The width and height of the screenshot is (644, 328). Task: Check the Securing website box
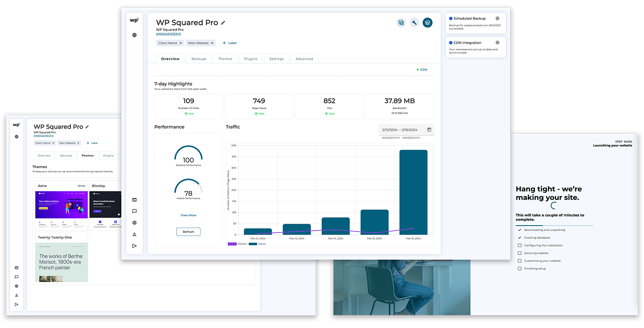point(520,253)
